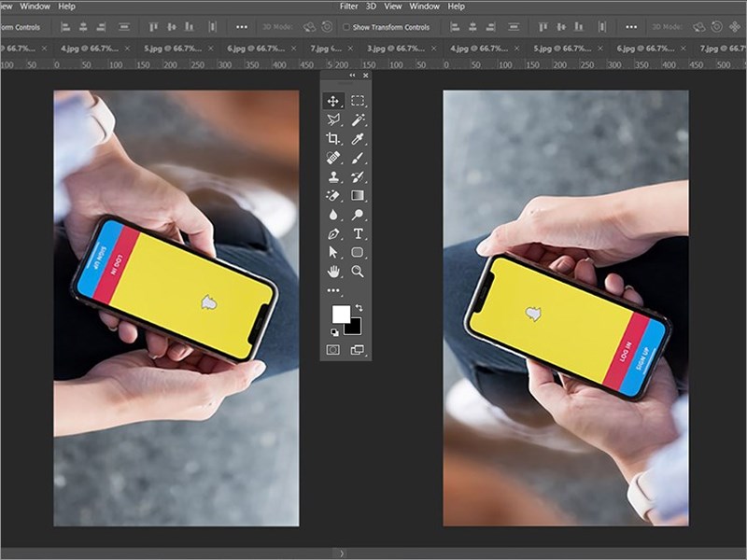Click the SIGN UP bar on right image

tap(643, 358)
